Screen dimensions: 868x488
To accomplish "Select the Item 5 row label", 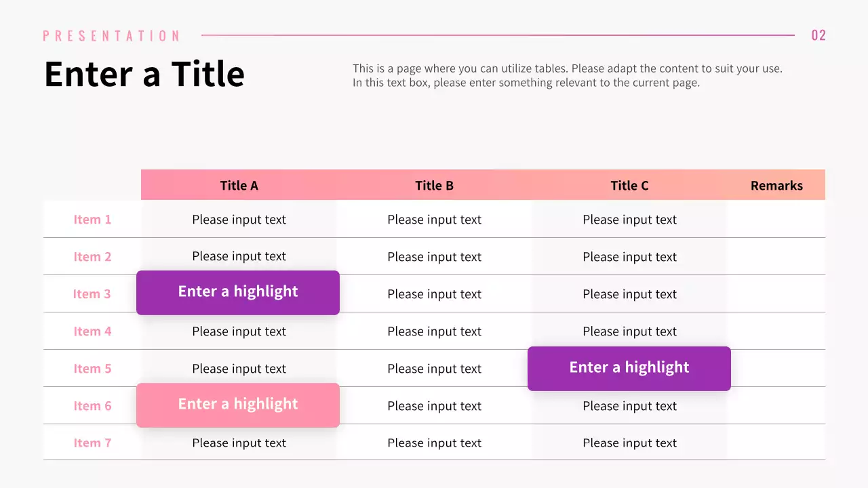I will (x=92, y=369).
